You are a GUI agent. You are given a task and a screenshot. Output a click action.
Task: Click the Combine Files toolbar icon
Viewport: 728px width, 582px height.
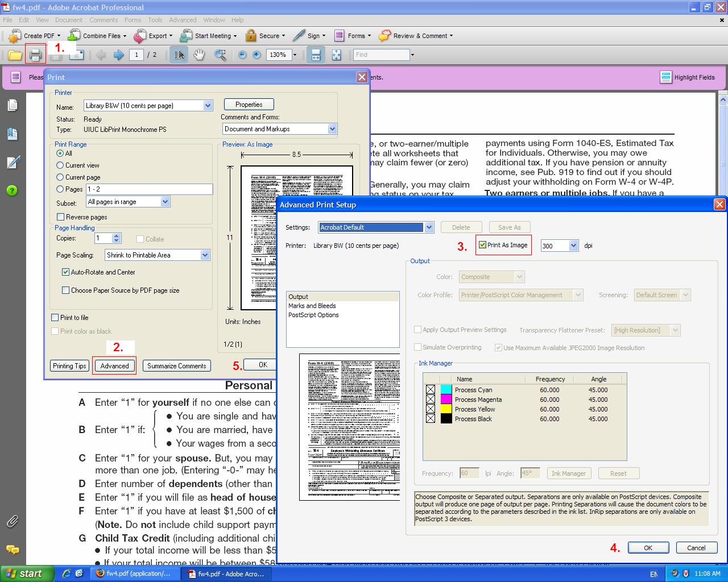74,36
